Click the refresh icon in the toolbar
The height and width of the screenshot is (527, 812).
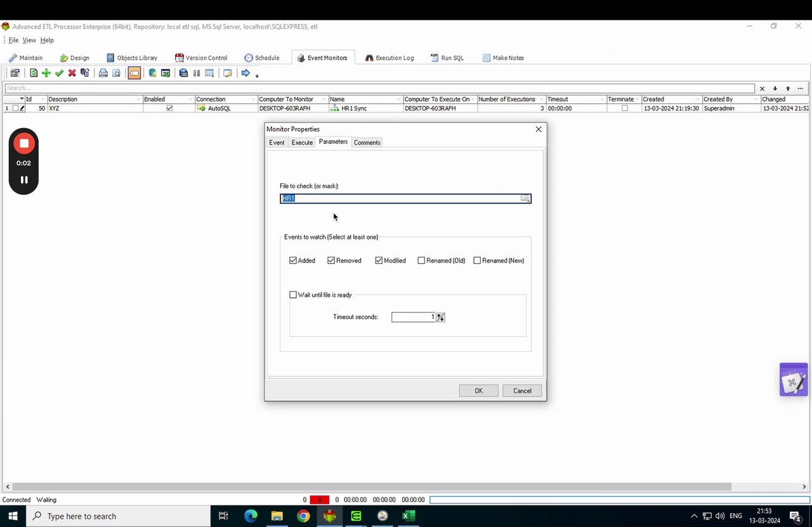pyautogui.click(x=34, y=73)
